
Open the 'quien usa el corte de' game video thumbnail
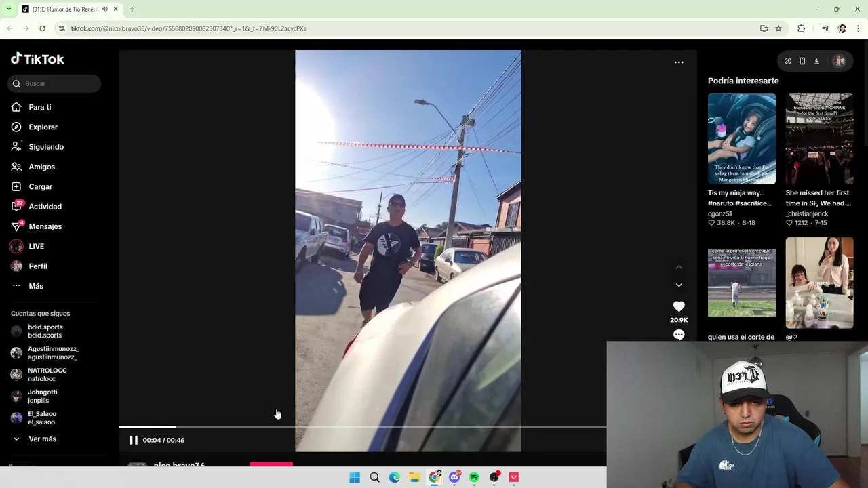pyautogui.click(x=742, y=283)
